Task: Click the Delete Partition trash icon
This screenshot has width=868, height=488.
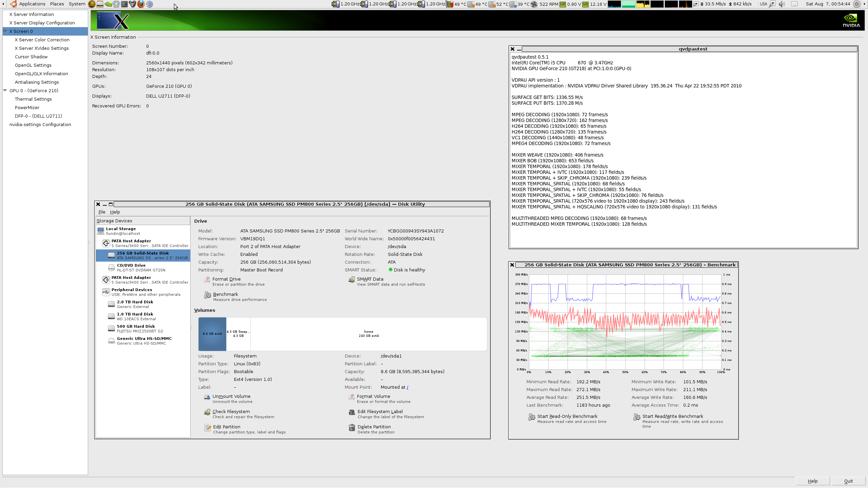Action: [352, 428]
